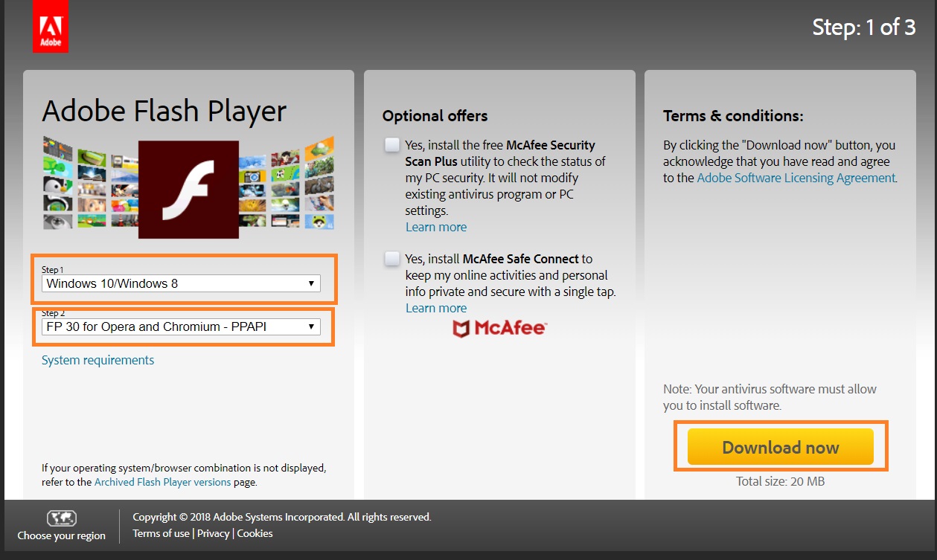Image resolution: width=937 pixels, height=560 pixels.
Task: Open the Cookies footer link
Action: [255, 533]
